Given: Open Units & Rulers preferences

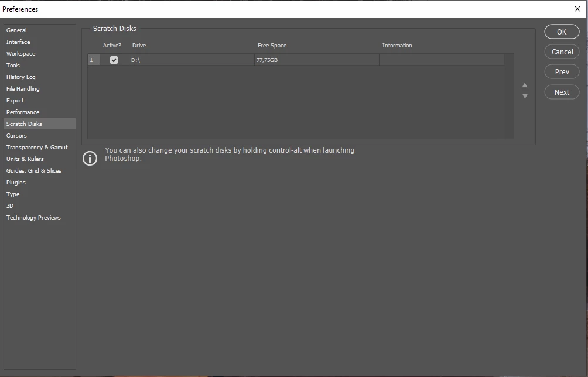Looking at the screenshot, I should click(40, 159).
